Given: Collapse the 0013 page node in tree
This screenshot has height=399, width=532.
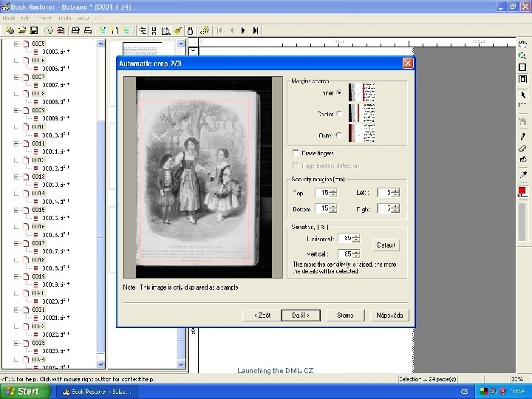Looking at the screenshot, I should (16, 177).
